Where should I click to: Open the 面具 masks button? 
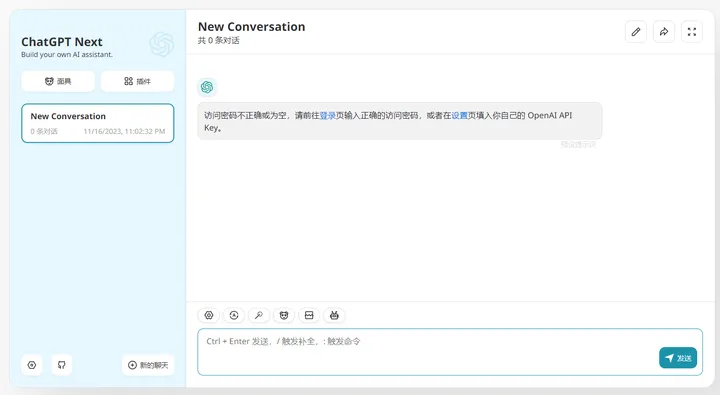tap(58, 81)
